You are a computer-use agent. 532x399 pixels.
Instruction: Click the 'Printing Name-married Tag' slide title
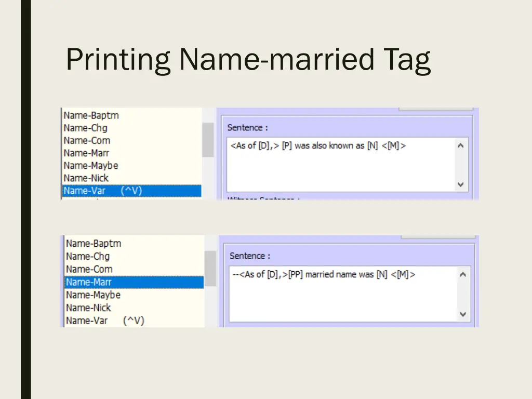248,60
